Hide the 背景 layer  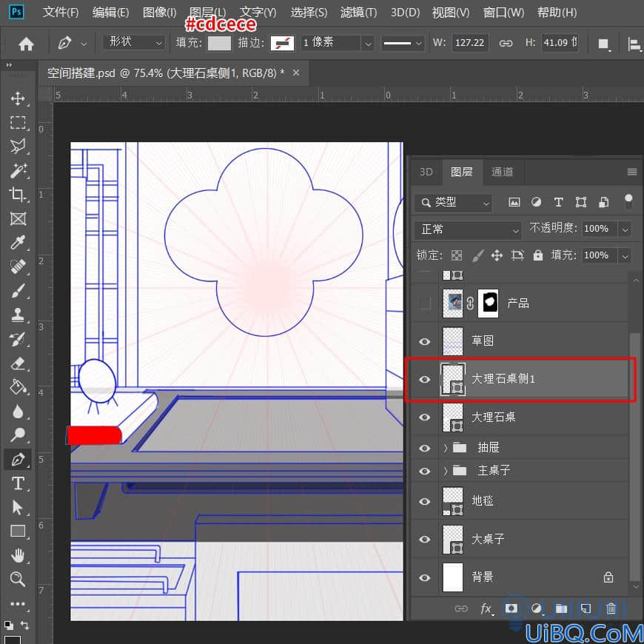(425, 578)
